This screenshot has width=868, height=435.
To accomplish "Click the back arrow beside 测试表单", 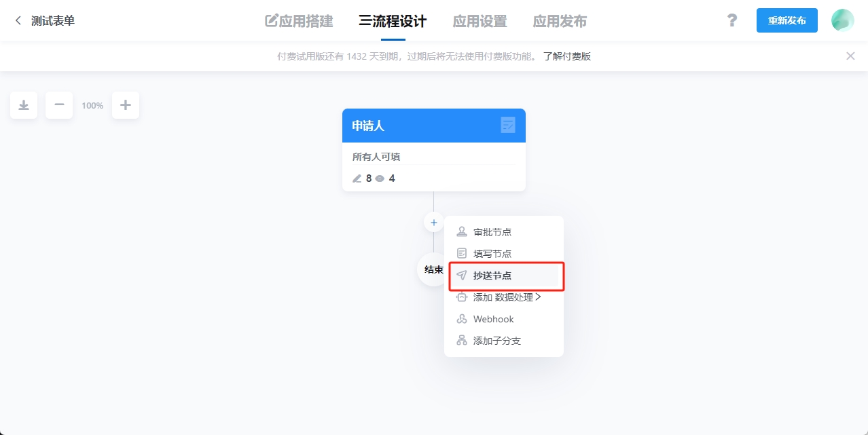I will pos(17,20).
